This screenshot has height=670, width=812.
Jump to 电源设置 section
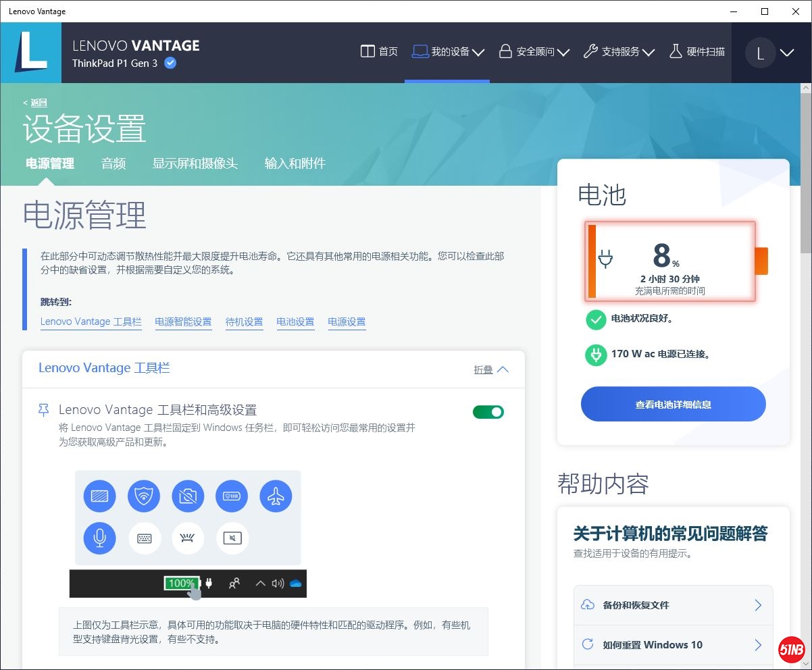pyautogui.click(x=347, y=322)
